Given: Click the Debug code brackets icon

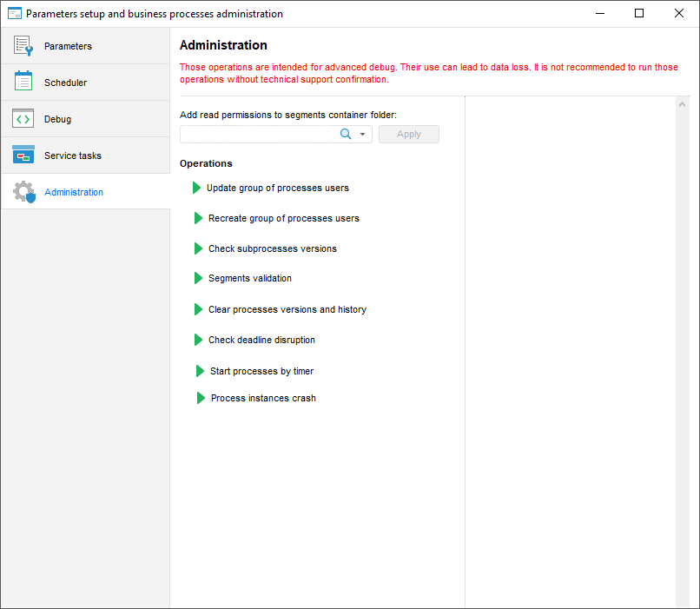Looking at the screenshot, I should (x=23, y=119).
